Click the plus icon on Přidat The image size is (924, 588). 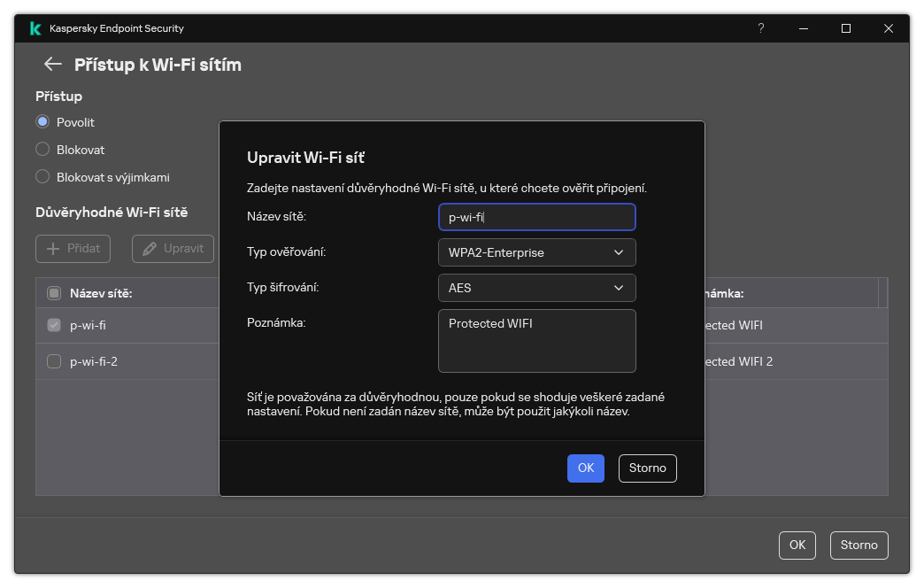point(53,249)
